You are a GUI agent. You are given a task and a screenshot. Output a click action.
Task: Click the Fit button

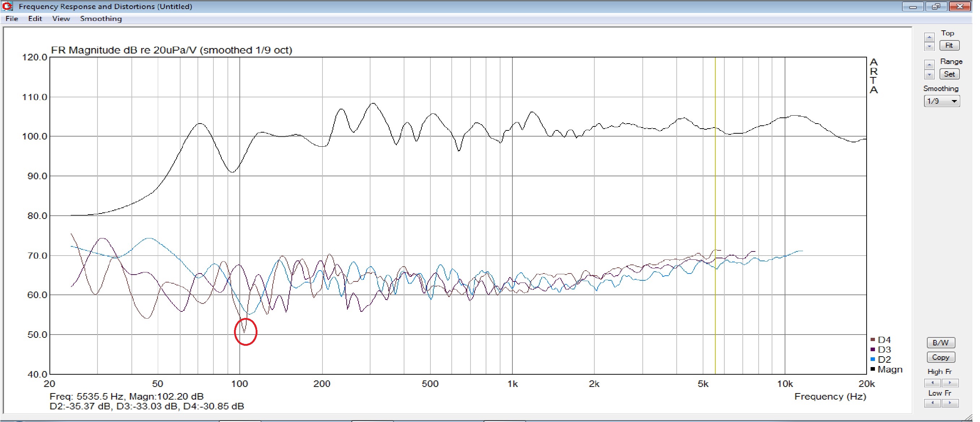click(x=949, y=46)
